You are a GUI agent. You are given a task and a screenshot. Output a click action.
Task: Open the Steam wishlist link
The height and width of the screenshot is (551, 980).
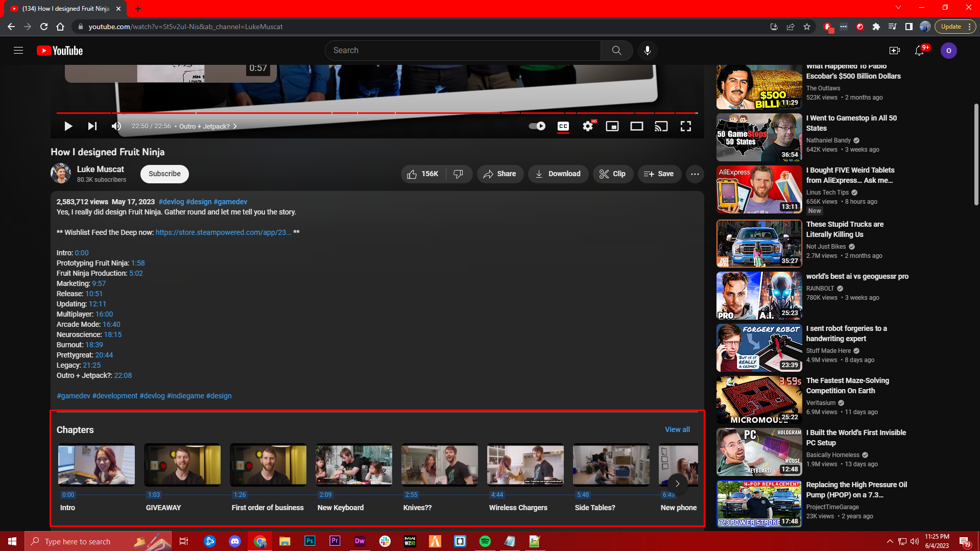223,232
